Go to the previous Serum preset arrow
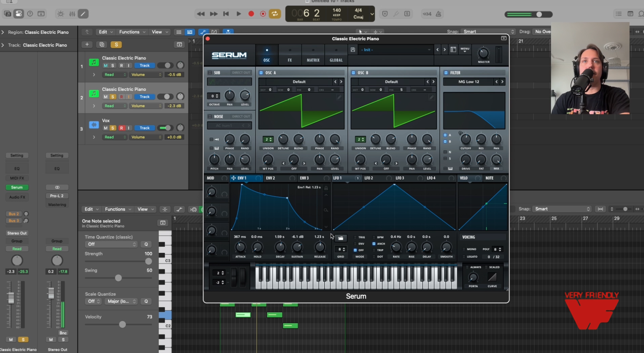Image resolution: width=644 pixels, height=353 pixels. (x=437, y=50)
